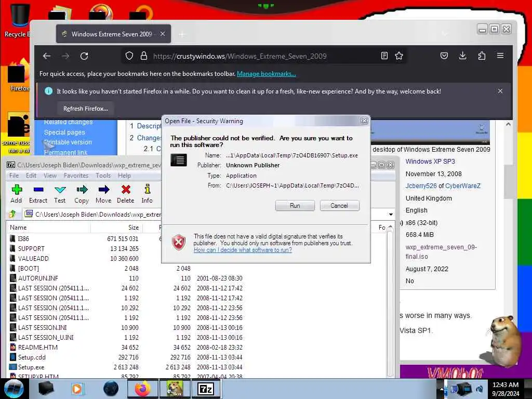Click the Delete icon in 7-Zip toolbar

[x=126, y=194]
